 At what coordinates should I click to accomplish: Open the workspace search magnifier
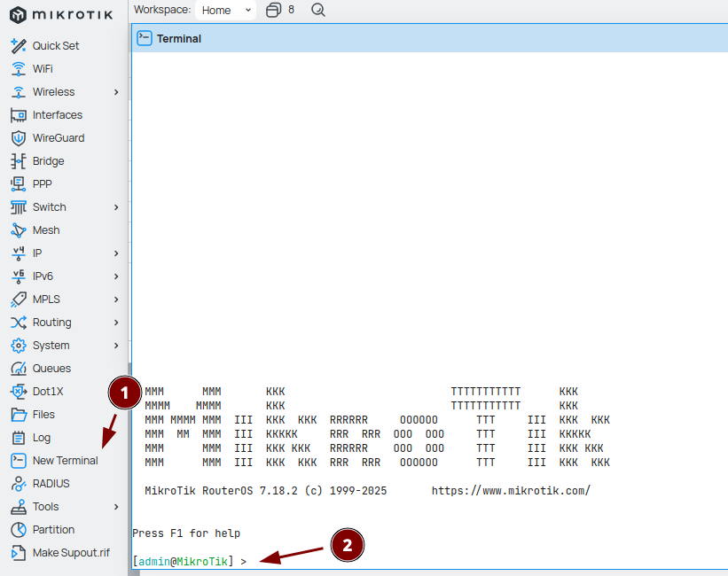click(x=318, y=10)
